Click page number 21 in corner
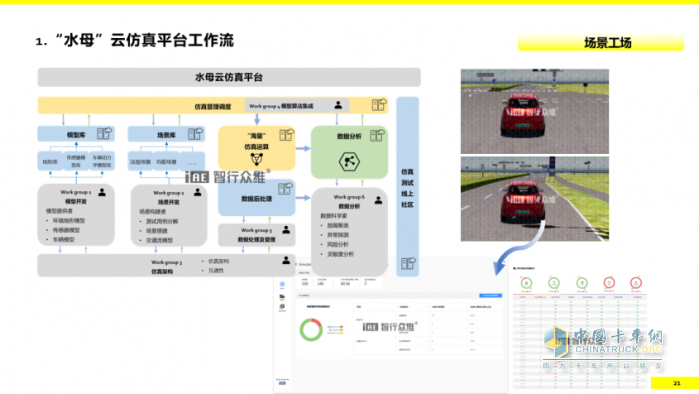 click(677, 383)
